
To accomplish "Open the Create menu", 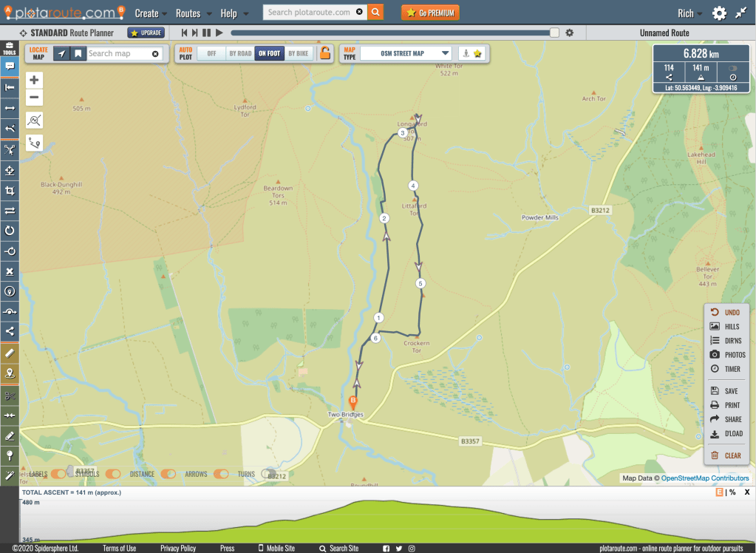I will click(151, 13).
